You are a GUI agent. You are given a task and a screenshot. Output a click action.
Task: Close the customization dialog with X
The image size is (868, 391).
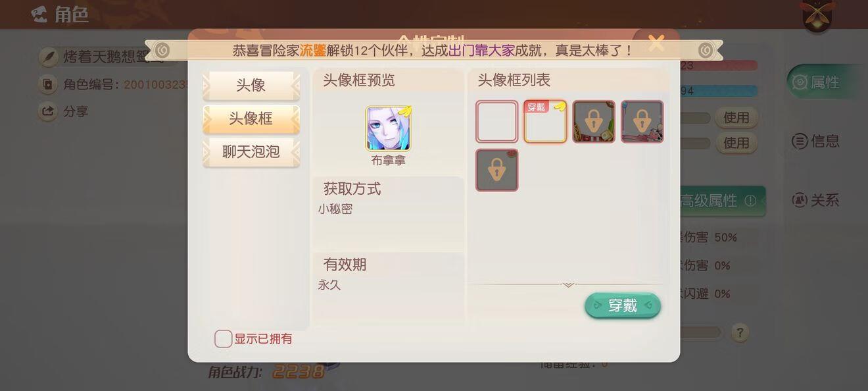(x=656, y=43)
